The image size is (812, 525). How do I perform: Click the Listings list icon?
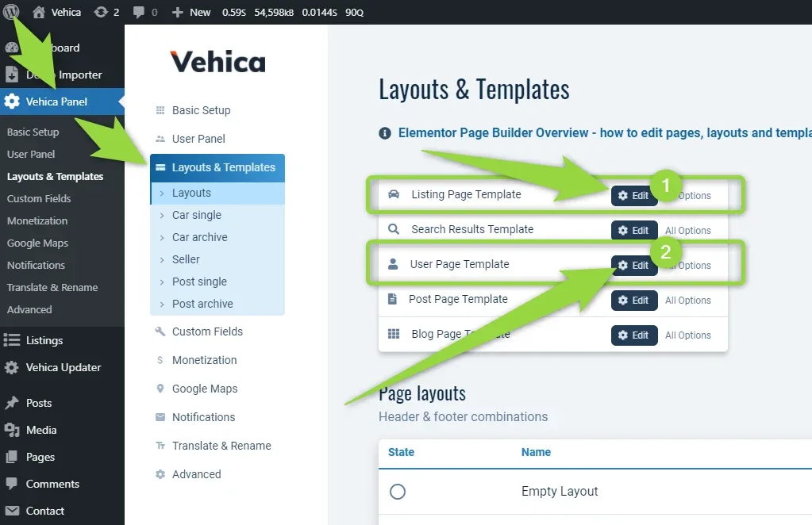click(12, 340)
